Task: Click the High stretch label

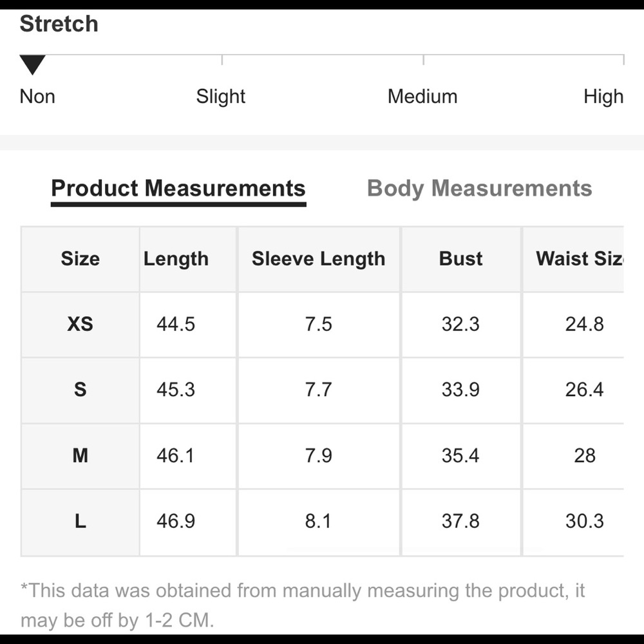Action: [x=603, y=97]
